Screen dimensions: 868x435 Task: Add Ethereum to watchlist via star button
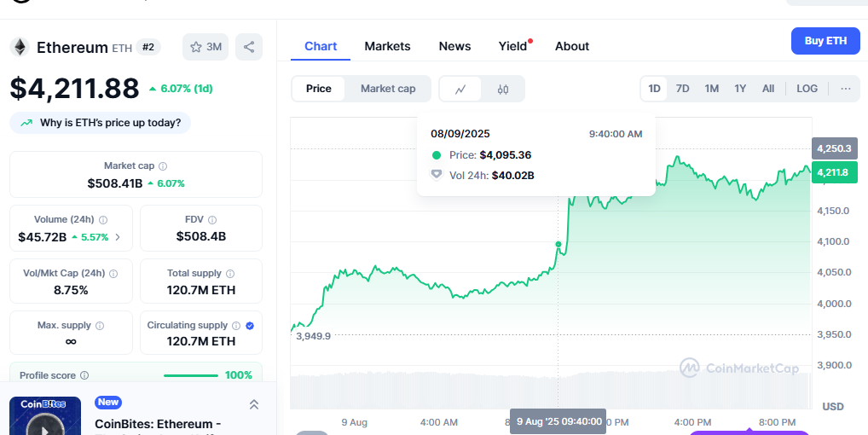coord(205,47)
